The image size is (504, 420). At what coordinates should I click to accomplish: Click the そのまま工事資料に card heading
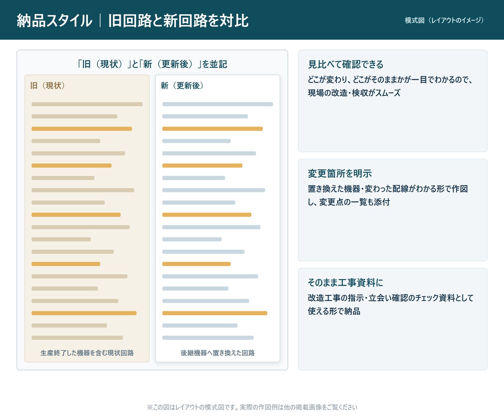pyautogui.click(x=345, y=283)
